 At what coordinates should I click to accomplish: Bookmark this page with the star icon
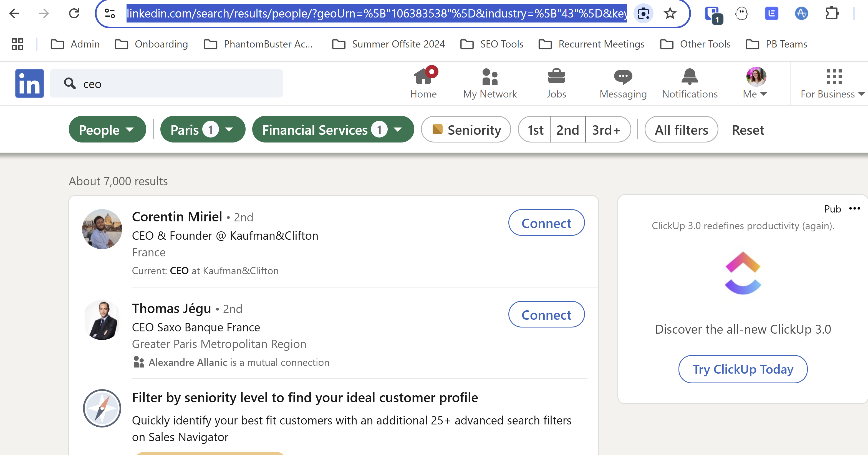[x=670, y=14]
